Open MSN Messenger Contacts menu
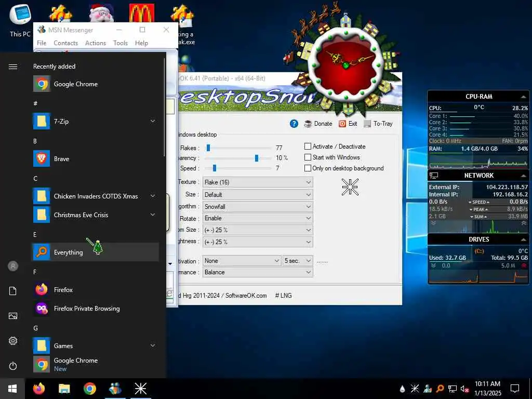 coord(65,43)
